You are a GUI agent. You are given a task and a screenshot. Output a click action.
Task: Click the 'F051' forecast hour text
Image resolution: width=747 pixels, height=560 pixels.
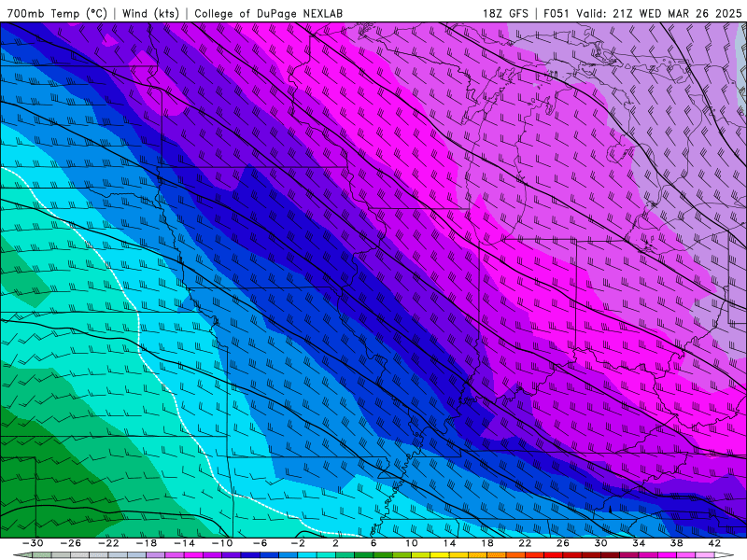tap(557, 13)
